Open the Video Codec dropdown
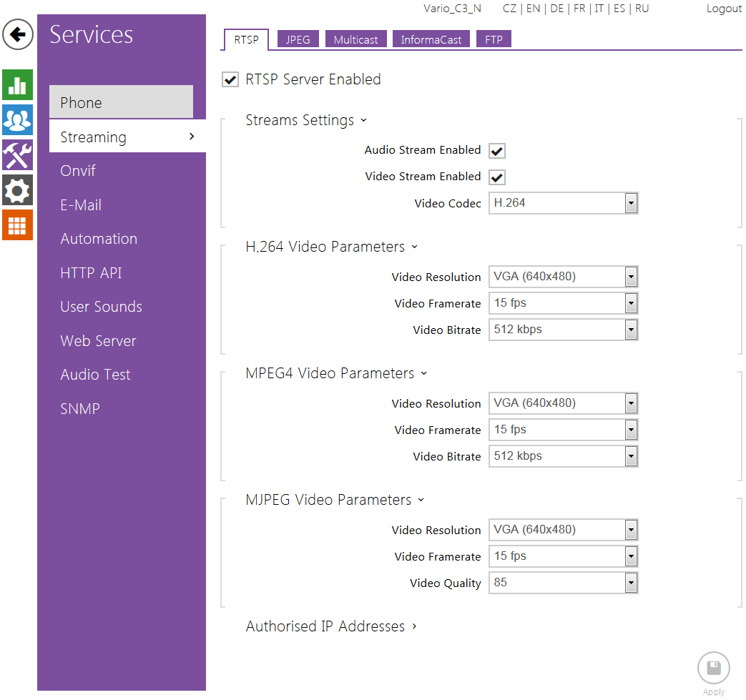 tap(563, 203)
